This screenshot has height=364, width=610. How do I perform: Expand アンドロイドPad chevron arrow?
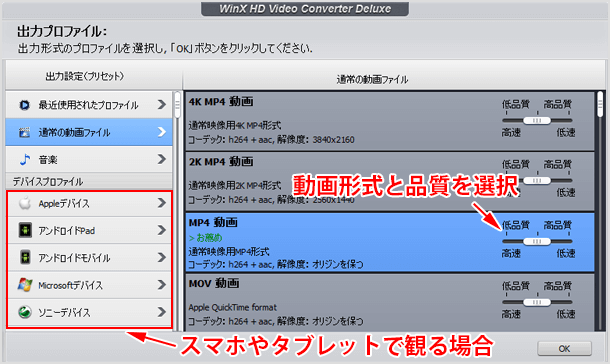(x=162, y=230)
